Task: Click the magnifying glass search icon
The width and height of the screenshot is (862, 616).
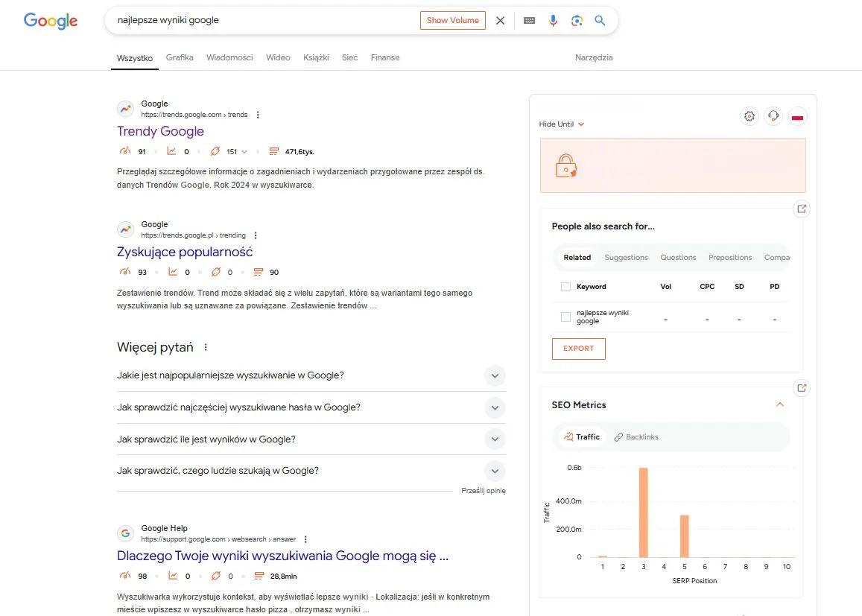Action: click(600, 20)
